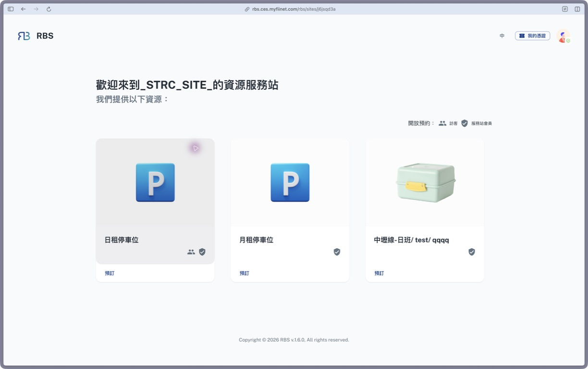Image resolution: width=588 pixels, height=369 pixels.
Task: Click the link icon in address bar
Action: click(x=247, y=9)
